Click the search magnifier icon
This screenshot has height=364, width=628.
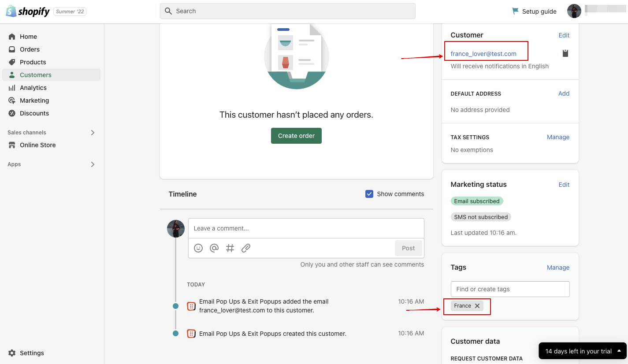tap(168, 11)
